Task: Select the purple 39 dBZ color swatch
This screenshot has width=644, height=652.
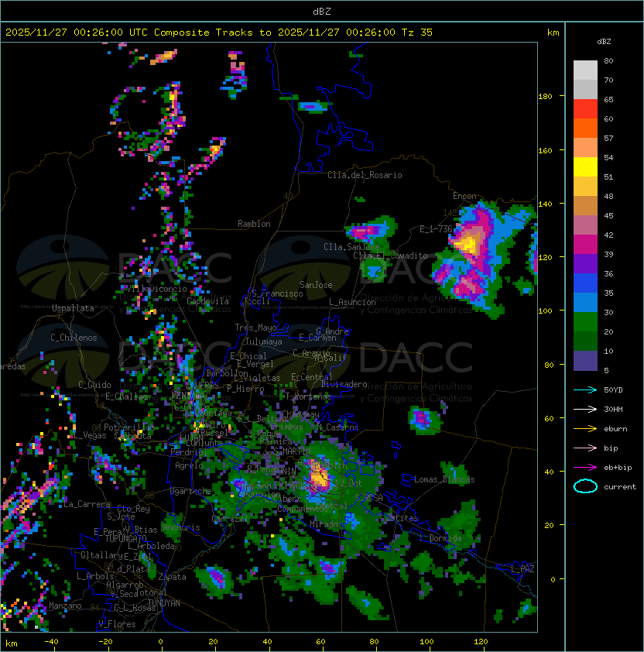Action: 585,263
